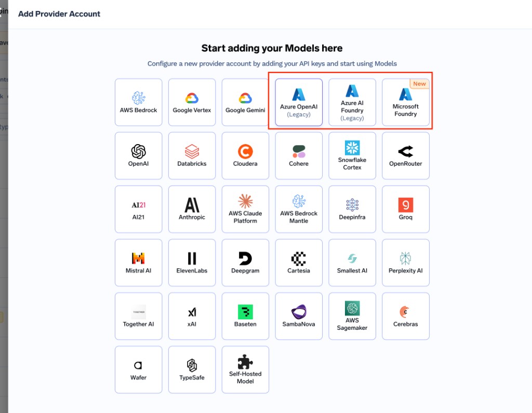Select the Mistral AI provider card
The width and height of the screenshot is (532, 413).
click(138, 263)
